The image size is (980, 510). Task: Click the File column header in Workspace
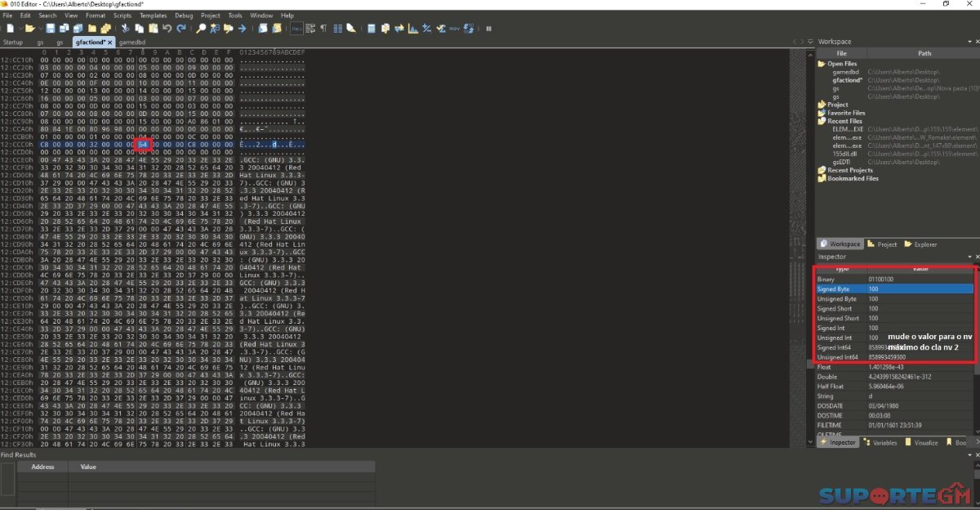click(841, 53)
